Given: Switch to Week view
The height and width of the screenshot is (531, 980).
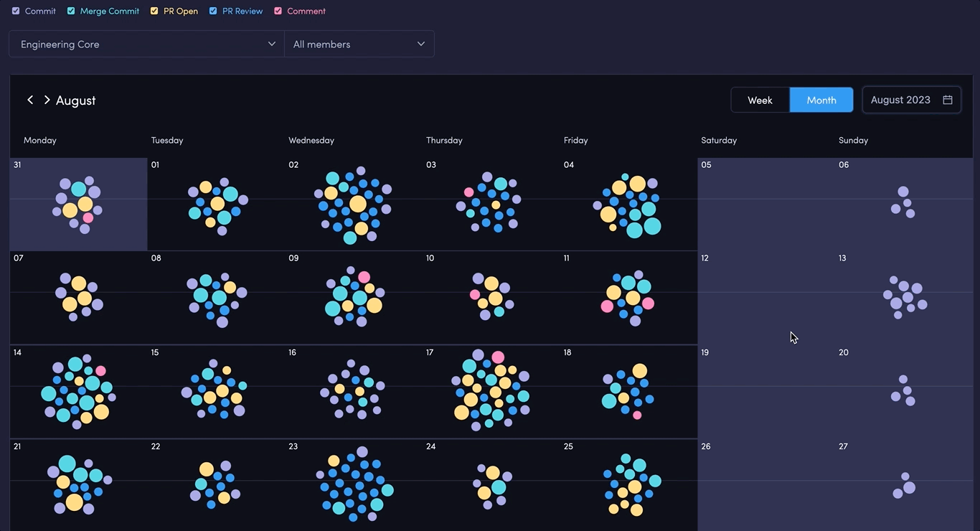Looking at the screenshot, I should [760, 100].
